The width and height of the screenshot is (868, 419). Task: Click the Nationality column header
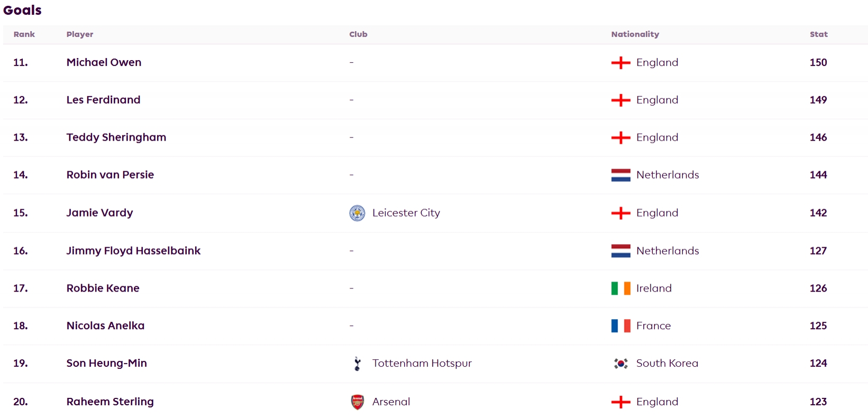click(x=635, y=34)
